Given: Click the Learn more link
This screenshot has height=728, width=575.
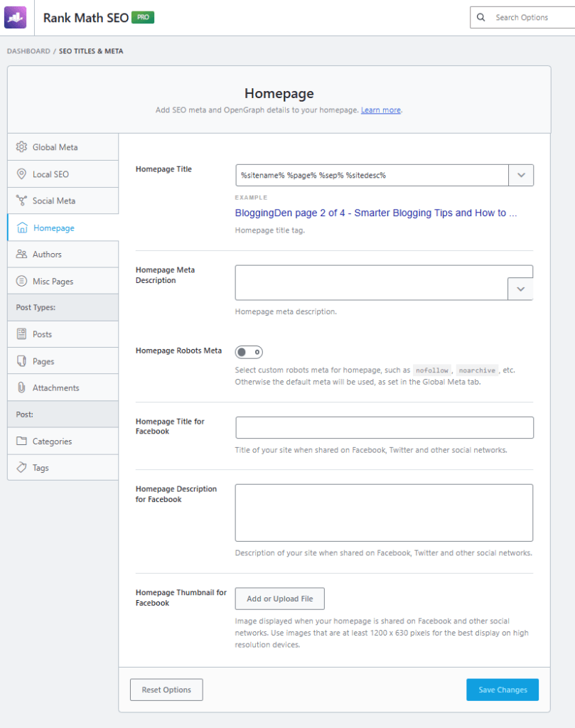Looking at the screenshot, I should point(380,110).
